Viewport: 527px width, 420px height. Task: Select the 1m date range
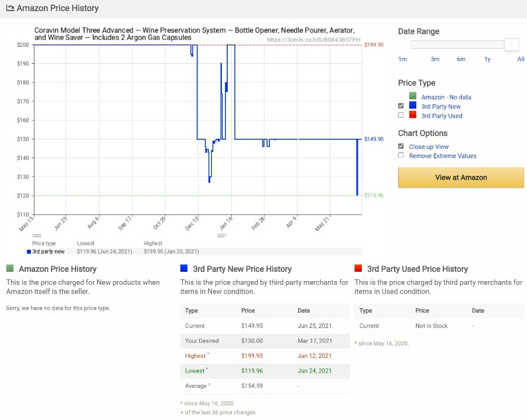402,59
